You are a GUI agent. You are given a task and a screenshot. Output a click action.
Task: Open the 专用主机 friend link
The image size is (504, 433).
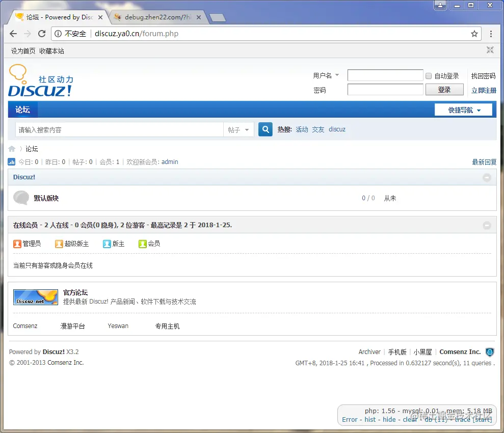[x=167, y=326]
